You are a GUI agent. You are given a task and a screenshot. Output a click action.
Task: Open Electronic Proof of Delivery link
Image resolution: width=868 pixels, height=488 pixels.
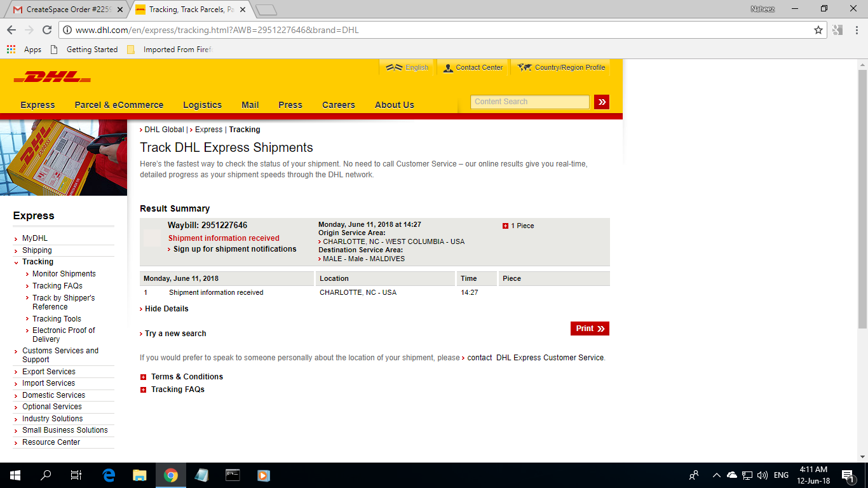64,335
